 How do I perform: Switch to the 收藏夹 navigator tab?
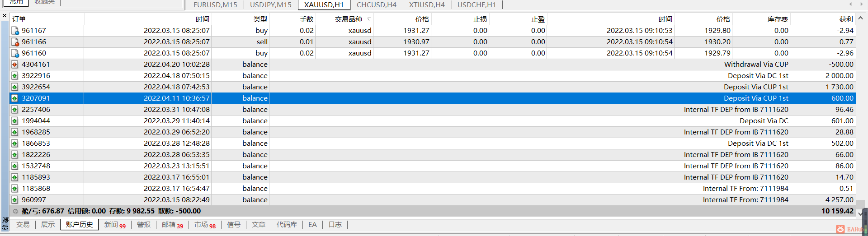pos(44,2)
